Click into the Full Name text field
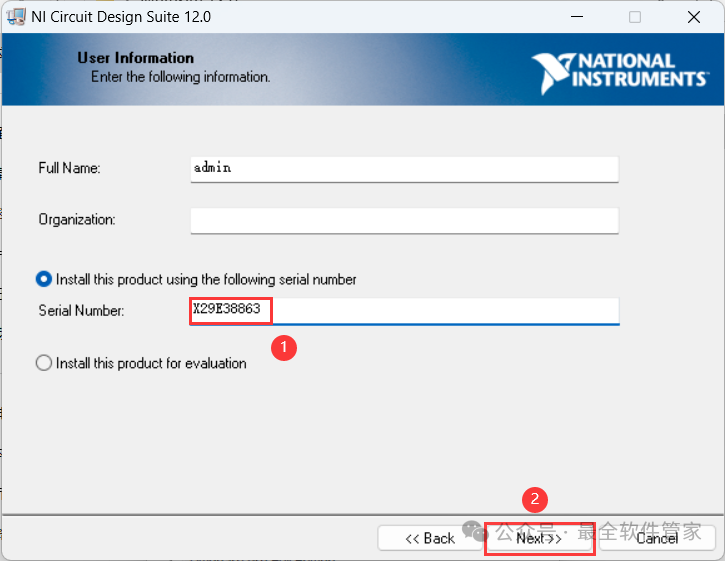 [x=404, y=169]
